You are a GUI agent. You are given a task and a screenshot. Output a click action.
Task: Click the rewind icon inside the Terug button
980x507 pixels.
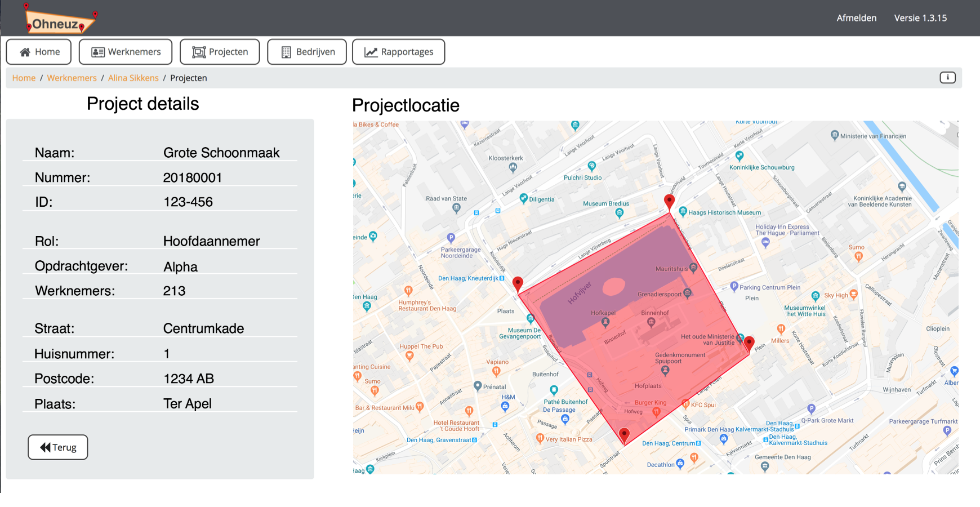point(44,447)
